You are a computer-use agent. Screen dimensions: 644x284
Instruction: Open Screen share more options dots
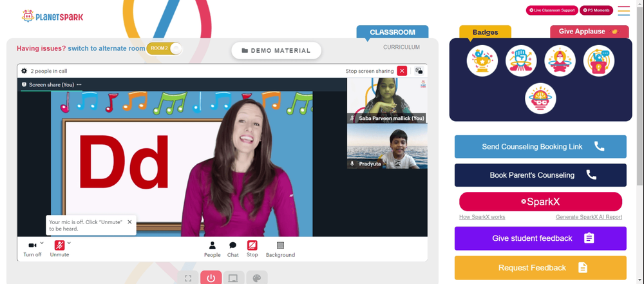79,84
